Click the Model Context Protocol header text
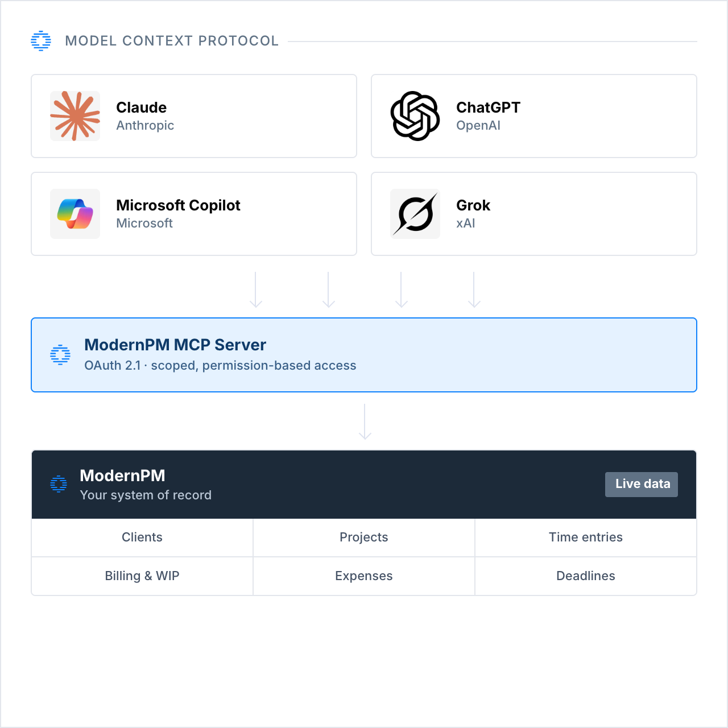 172,41
